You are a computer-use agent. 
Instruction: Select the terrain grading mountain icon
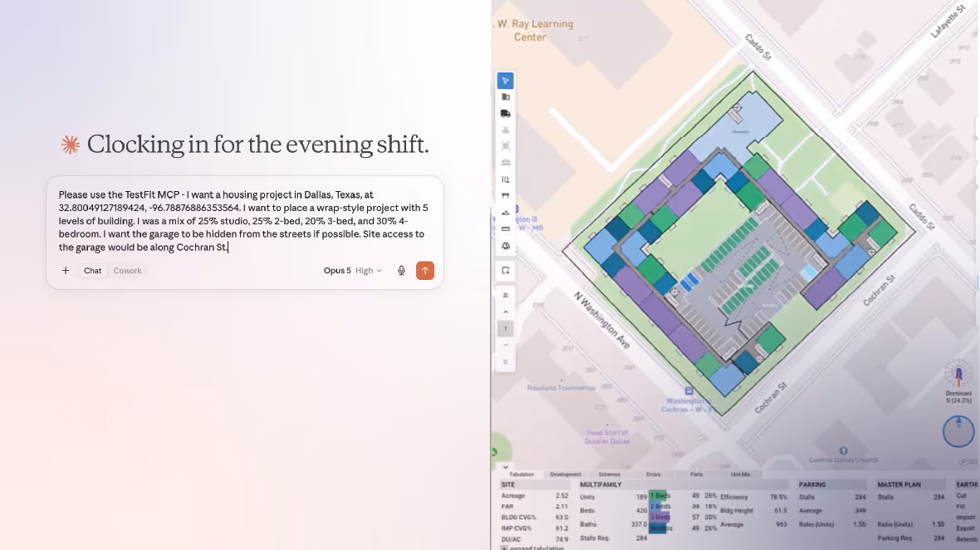(x=506, y=213)
